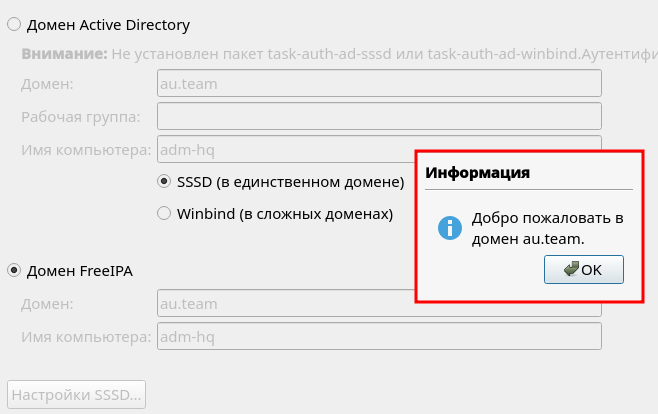Select the Домен Active Directory radio button
Image resolution: width=658 pixels, height=414 pixels.
pos(14,24)
